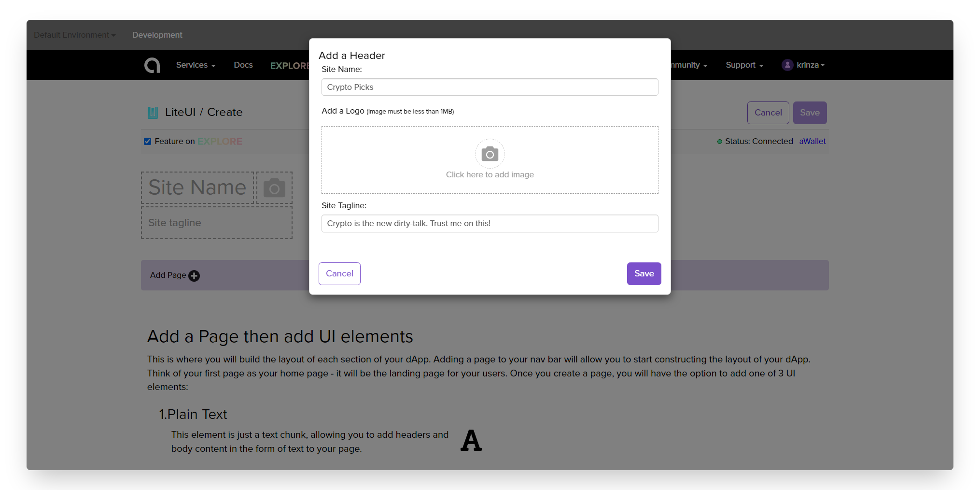Toggle the Feature on EXPLORE checkbox
This screenshot has height=490, width=980.
click(x=148, y=141)
